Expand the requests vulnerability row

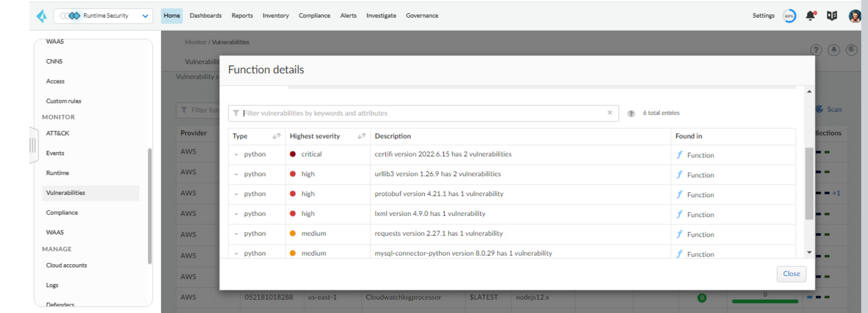coord(236,234)
